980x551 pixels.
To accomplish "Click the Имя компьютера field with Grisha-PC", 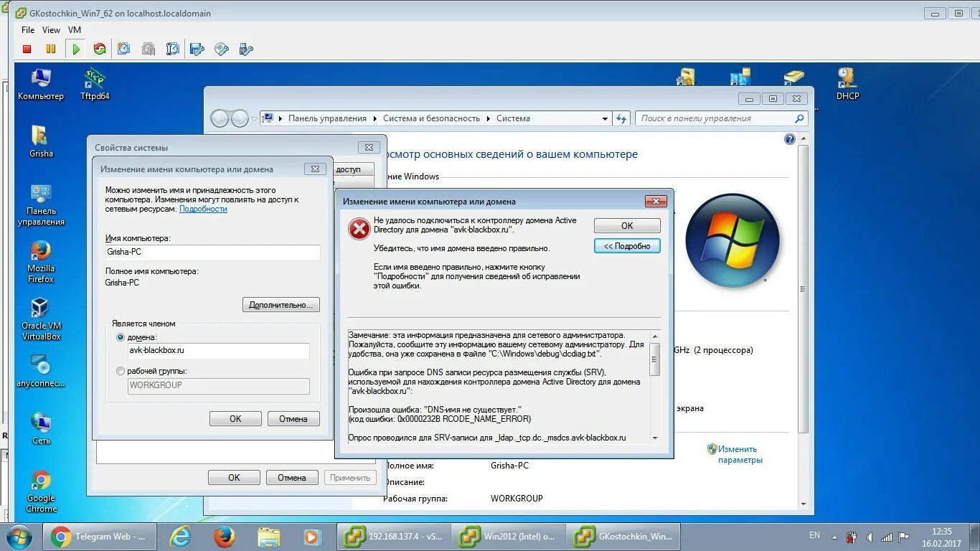I will 212,253.
